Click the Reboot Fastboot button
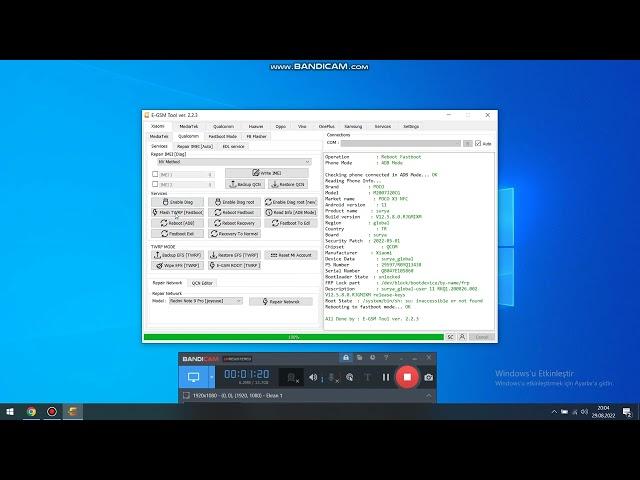 [x=234, y=213]
